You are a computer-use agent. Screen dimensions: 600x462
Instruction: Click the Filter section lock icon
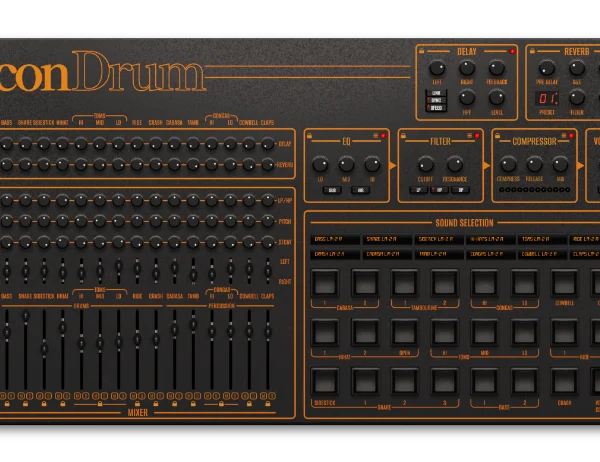point(403,135)
